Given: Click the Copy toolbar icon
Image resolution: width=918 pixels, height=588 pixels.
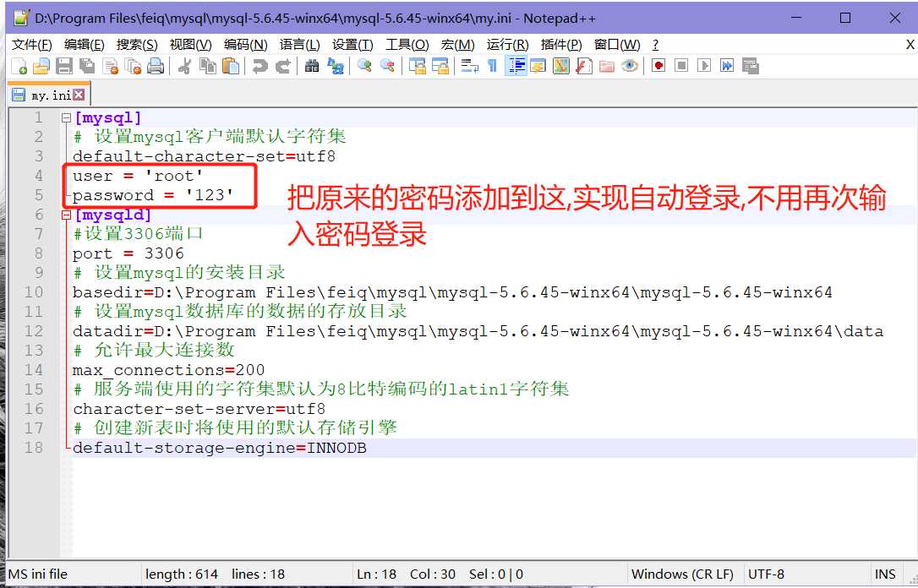Looking at the screenshot, I should (207, 66).
